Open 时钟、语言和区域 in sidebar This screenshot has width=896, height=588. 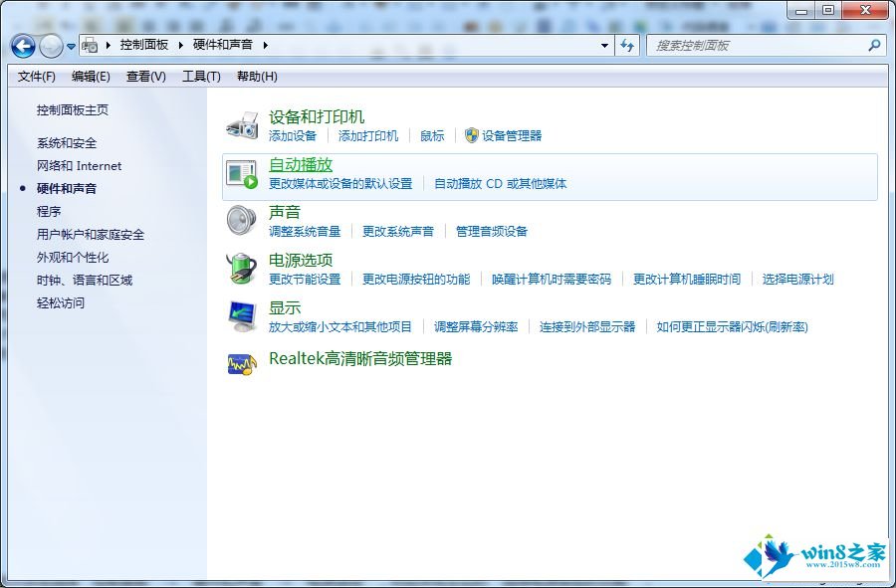click(x=85, y=281)
